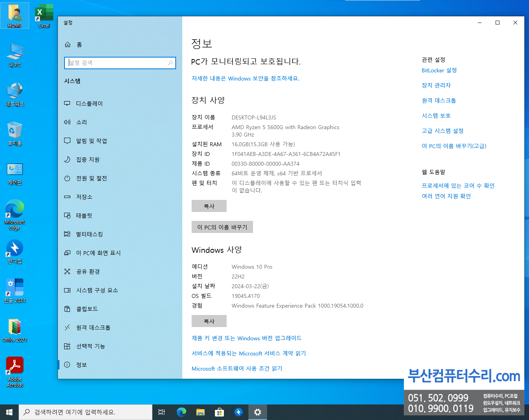
Task: Open 제품 키 변경 또는 버전 업그레이드 link
Action: (246, 338)
